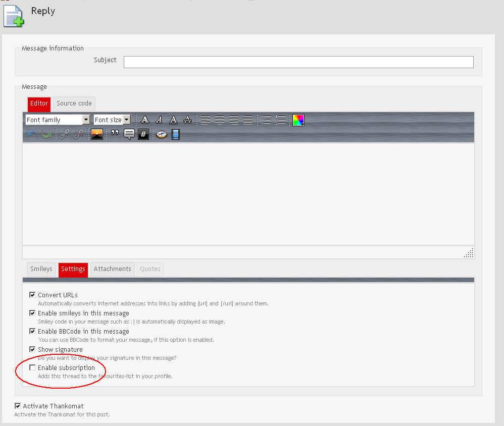Insert an image into message

(97, 134)
